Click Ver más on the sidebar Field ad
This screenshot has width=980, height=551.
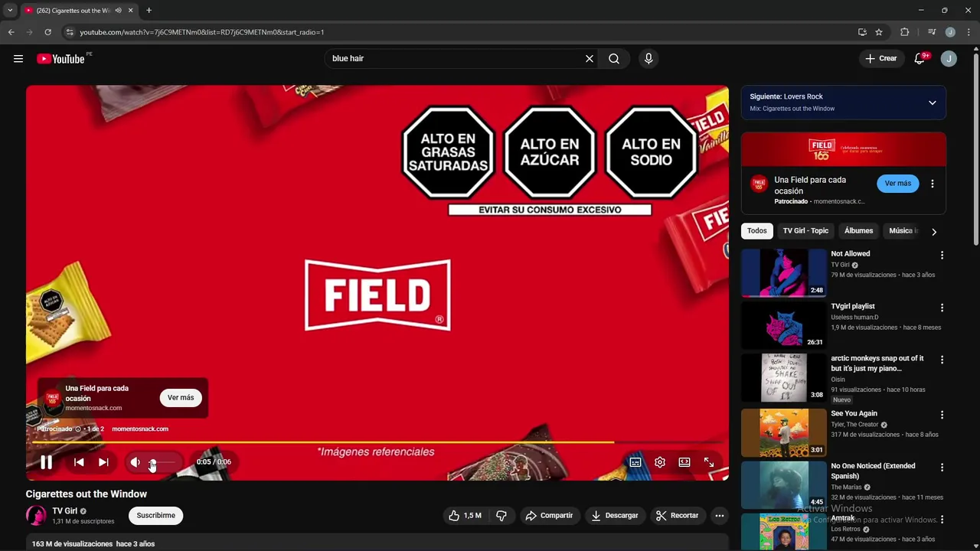coord(898,184)
